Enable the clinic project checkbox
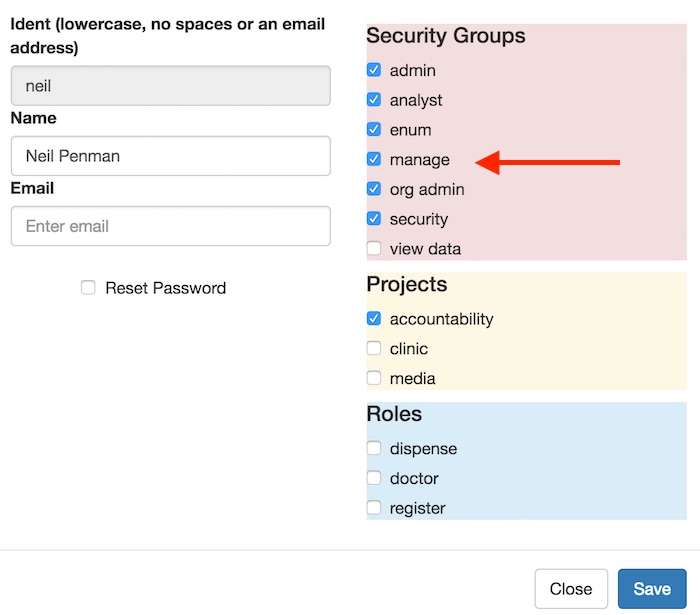Viewport: 700px width, 615px height. coord(374,348)
